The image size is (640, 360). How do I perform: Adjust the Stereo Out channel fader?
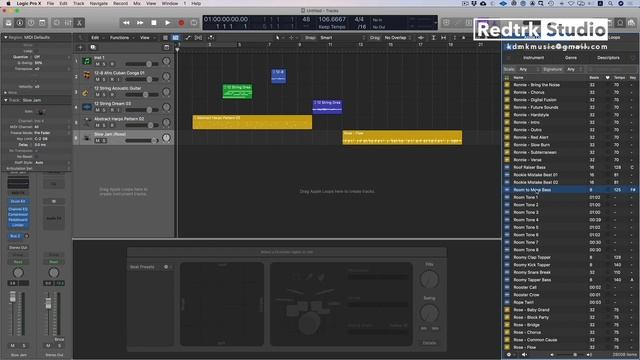48,303
